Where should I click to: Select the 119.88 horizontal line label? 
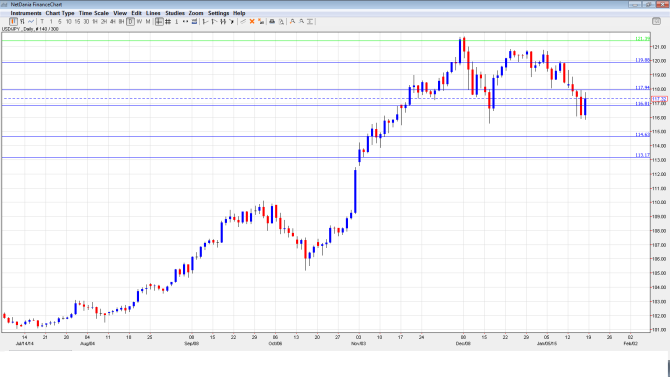pyautogui.click(x=642, y=60)
